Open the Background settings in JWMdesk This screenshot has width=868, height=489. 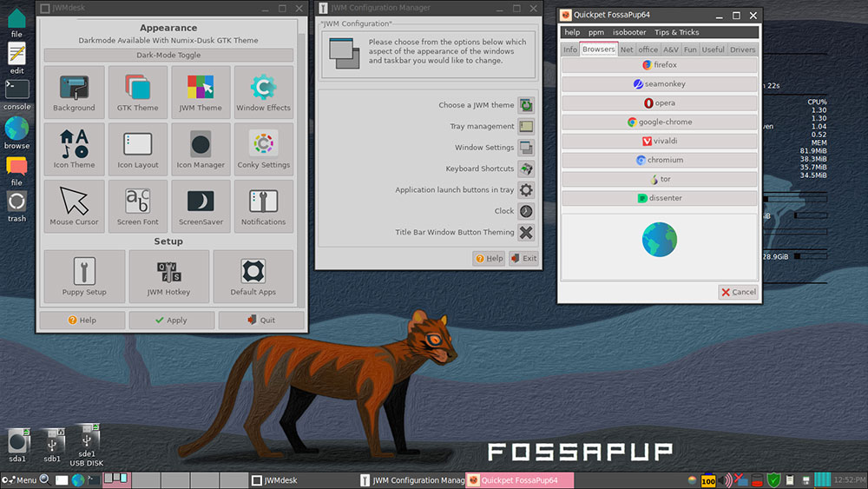tap(74, 92)
